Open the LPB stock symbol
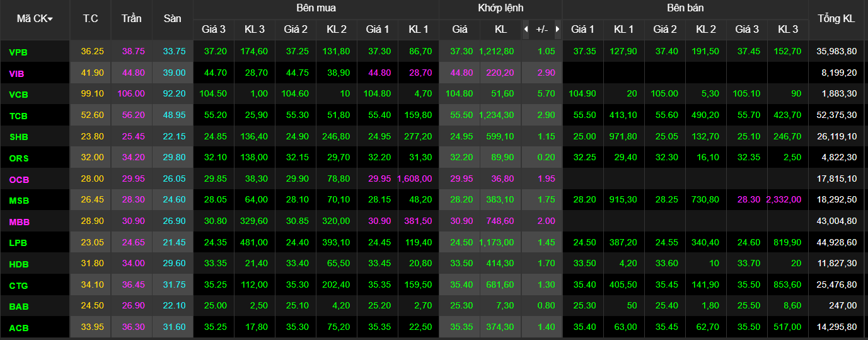The height and width of the screenshot is (340, 868). [x=18, y=243]
